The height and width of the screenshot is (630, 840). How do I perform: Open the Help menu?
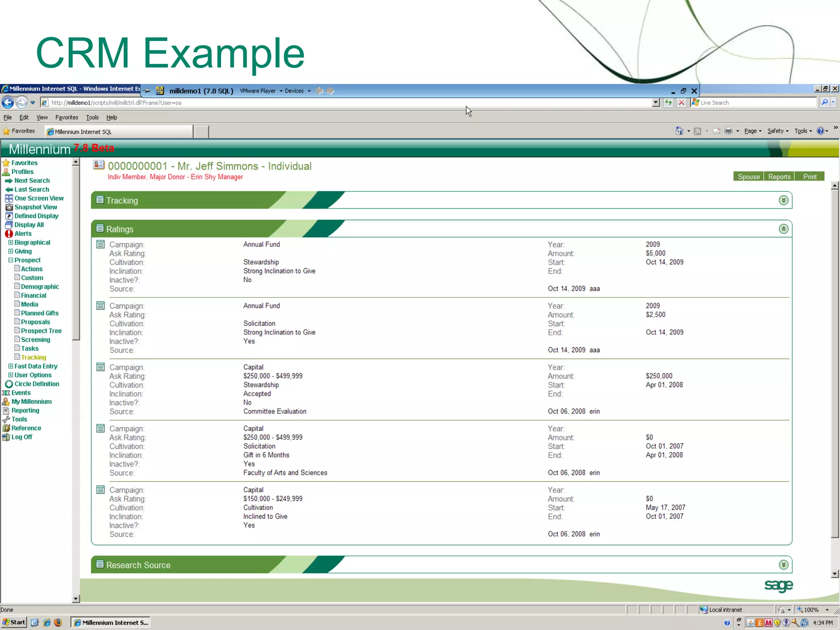[x=112, y=117]
